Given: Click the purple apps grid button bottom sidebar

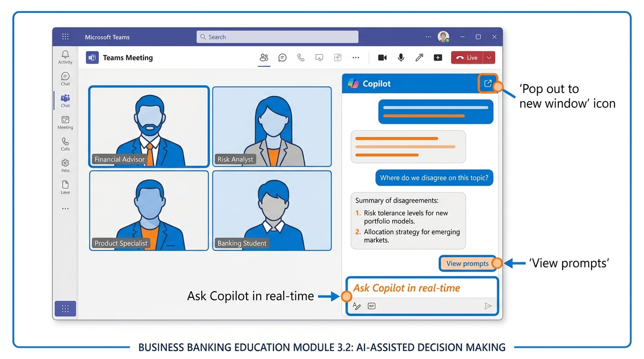Looking at the screenshot, I should [x=66, y=309].
